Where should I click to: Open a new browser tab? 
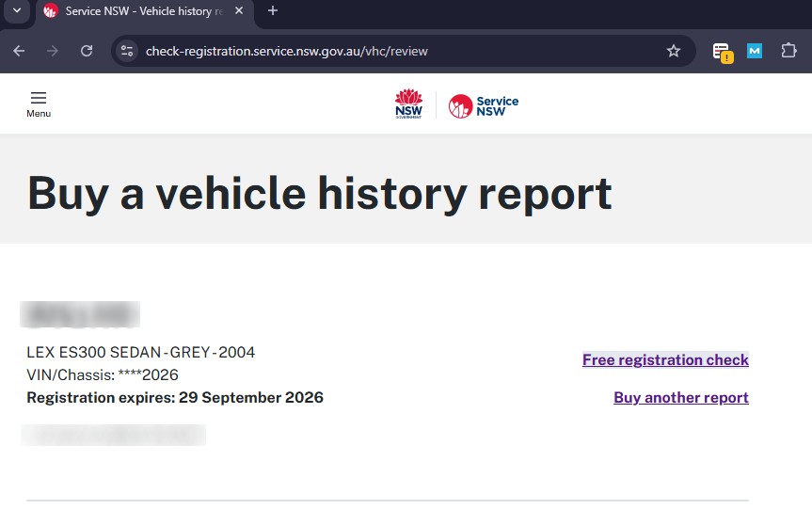[x=273, y=11]
